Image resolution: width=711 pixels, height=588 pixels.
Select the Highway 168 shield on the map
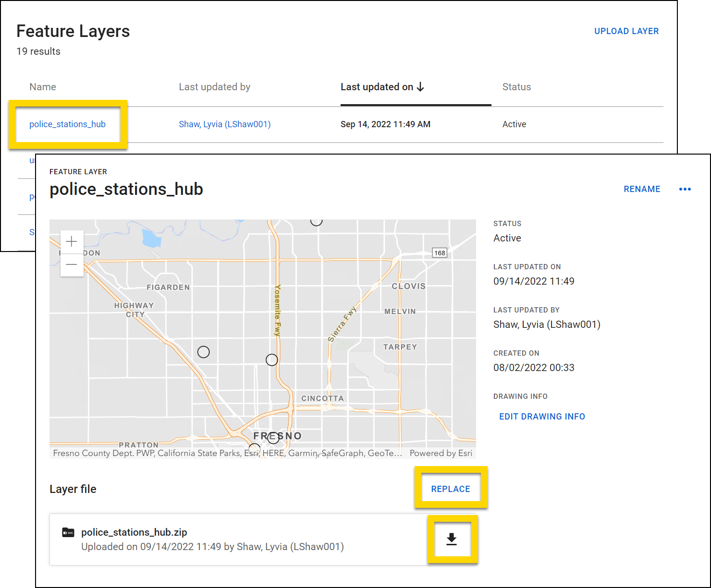439,252
